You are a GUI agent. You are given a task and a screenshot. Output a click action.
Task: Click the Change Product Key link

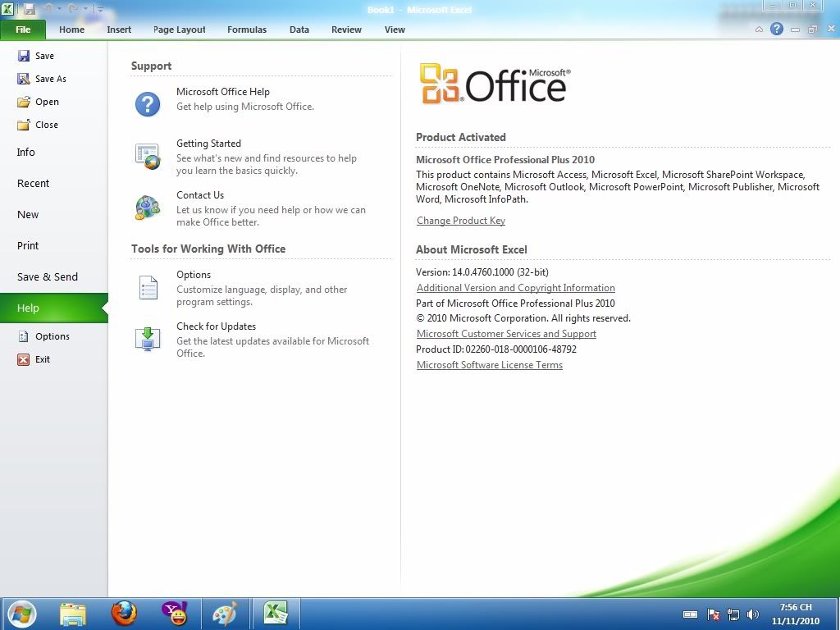point(461,220)
